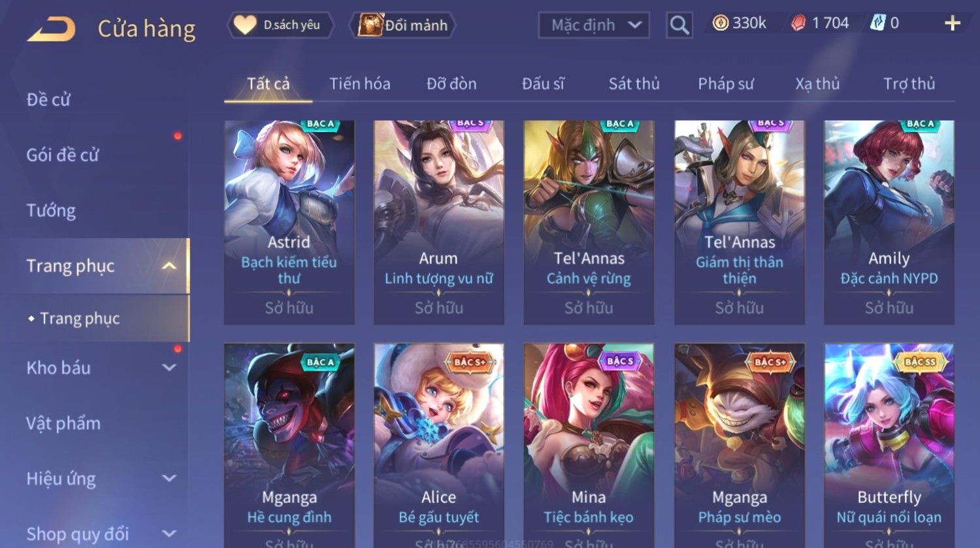Viewport: 980px width, 548px height.
Task: Open the Butterfly Nữ quái nổi loạn skin card
Action: pos(889,445)
